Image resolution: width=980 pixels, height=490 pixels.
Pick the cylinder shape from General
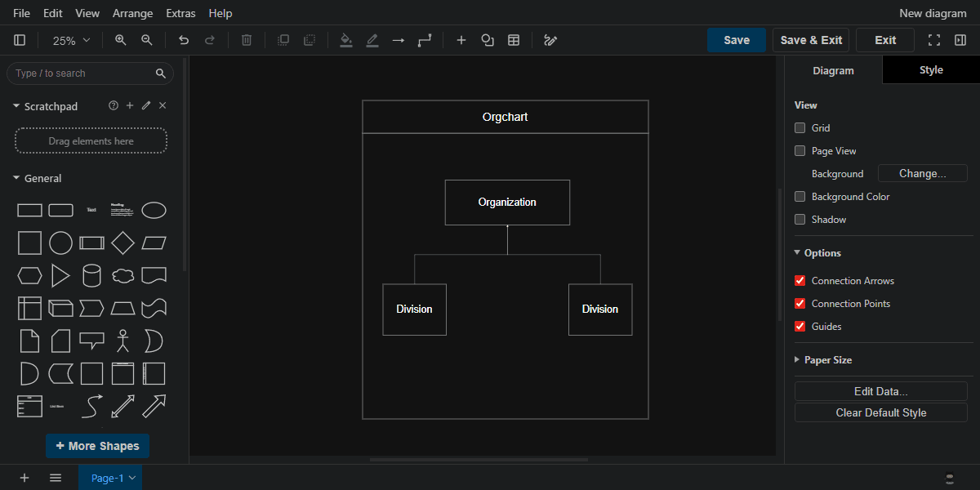(92, 276)
